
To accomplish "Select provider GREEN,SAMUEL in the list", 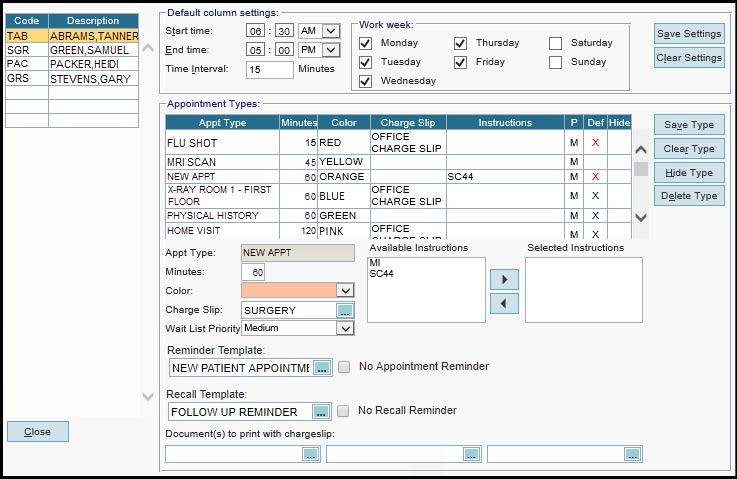I will click(93, 49).
